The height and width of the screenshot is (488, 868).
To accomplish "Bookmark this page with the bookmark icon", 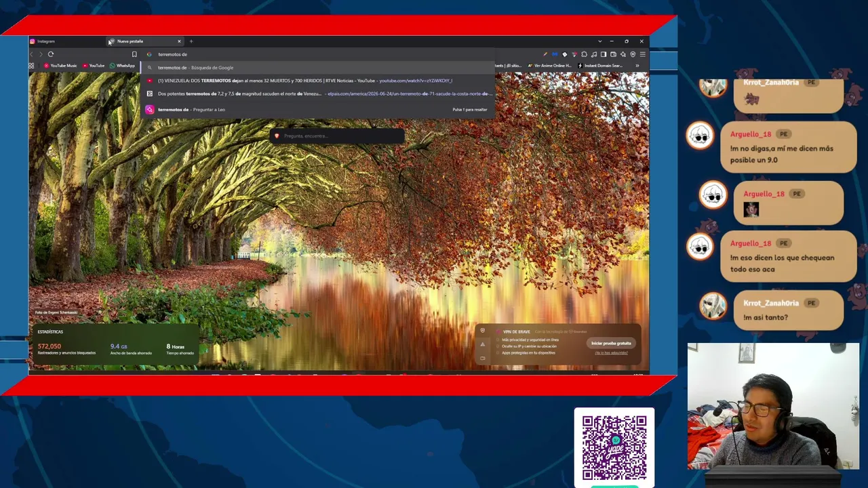I will tap(134, 54).
